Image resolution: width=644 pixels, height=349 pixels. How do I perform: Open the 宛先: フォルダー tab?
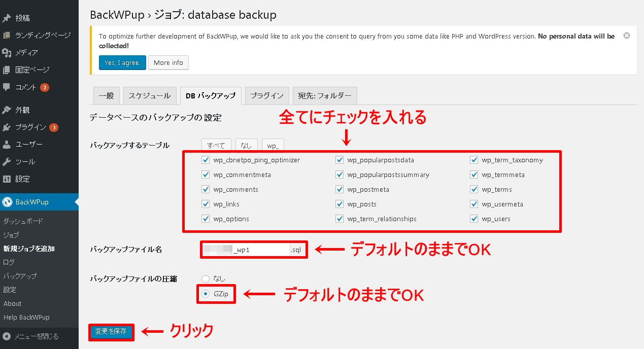pyautogui.click(x=325, y=95)
